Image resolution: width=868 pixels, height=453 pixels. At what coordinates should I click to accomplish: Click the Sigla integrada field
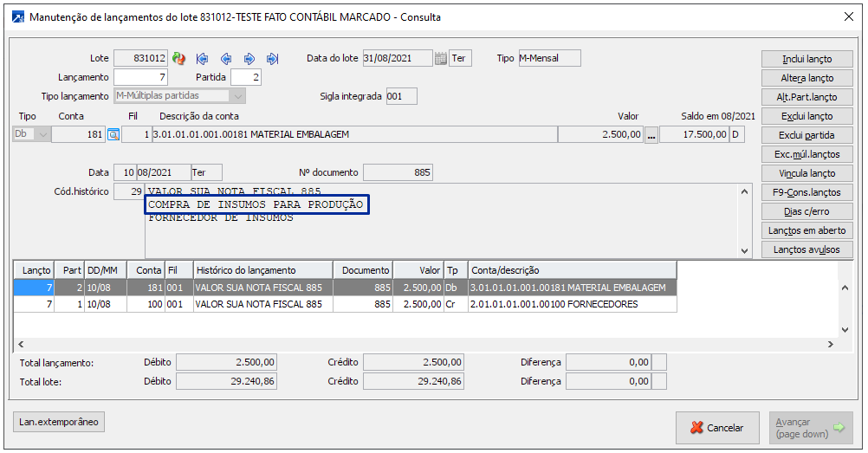pos(401,96)
